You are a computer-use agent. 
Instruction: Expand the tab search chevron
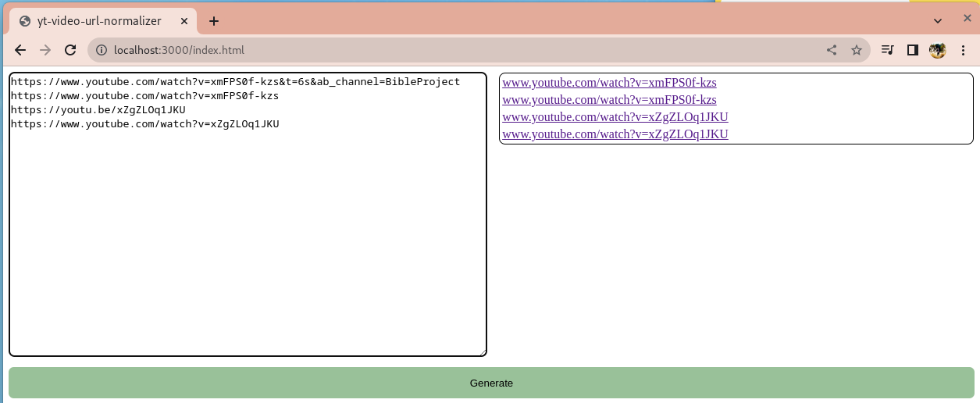pyautogui.click(x=938, y=20)
